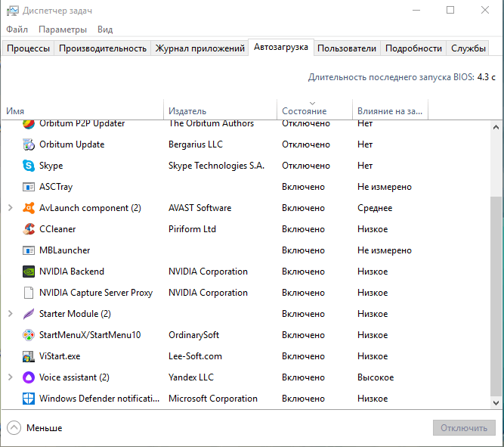Click the Среднее impact value
This screenshot has width=504, height=447.
point(375,208)
